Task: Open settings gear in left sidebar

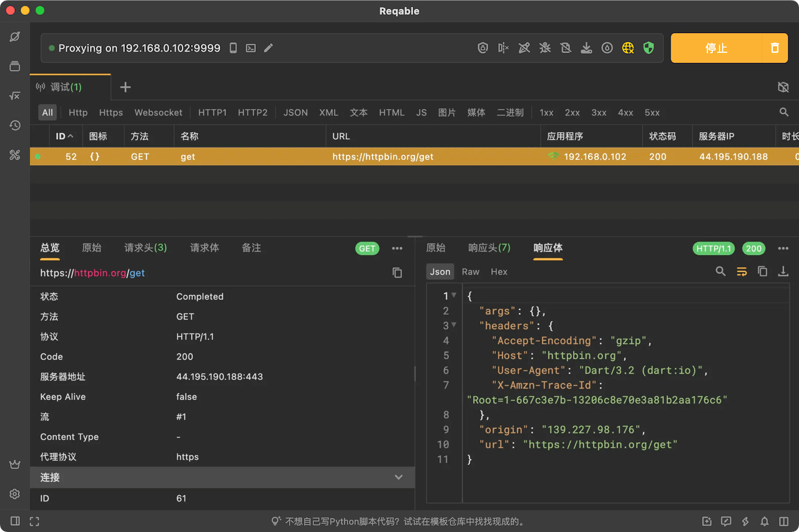Action: pyautogui.click(x=15, y=494)
